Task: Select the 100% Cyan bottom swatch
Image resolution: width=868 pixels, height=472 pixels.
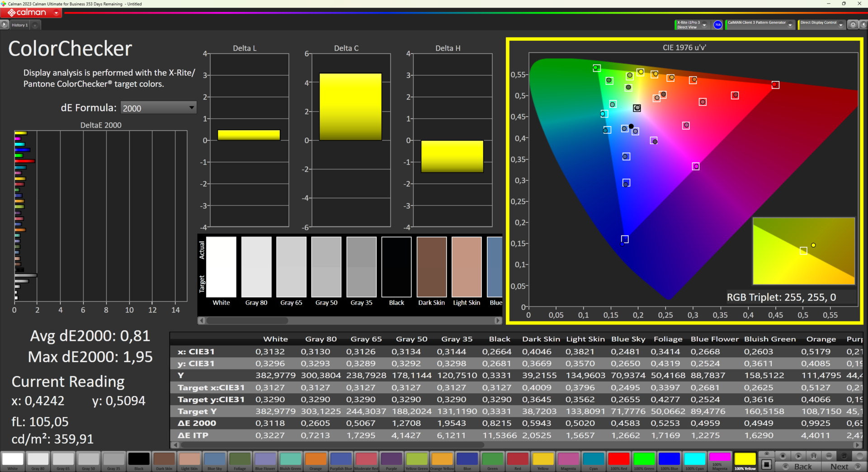Action: [694, 461]
